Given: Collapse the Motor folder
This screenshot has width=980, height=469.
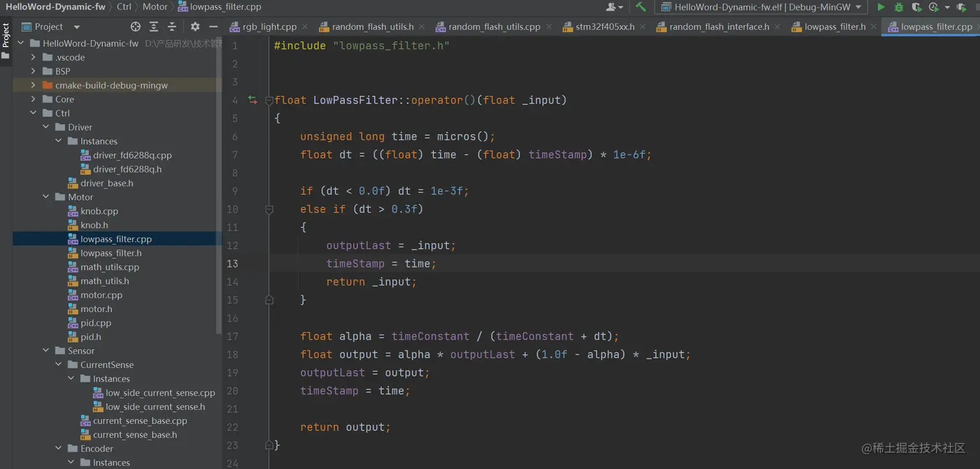Looking at the screenshot, I should [x=45, y=197].
